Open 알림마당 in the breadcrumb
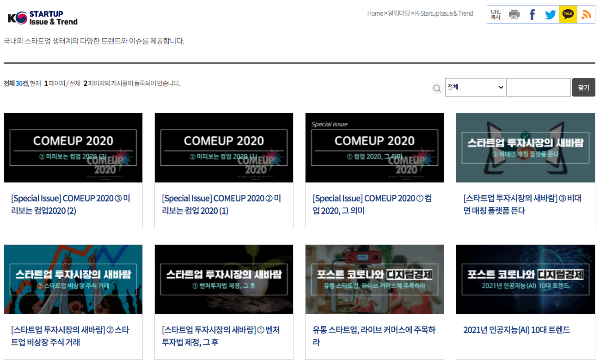 point(399,13)
